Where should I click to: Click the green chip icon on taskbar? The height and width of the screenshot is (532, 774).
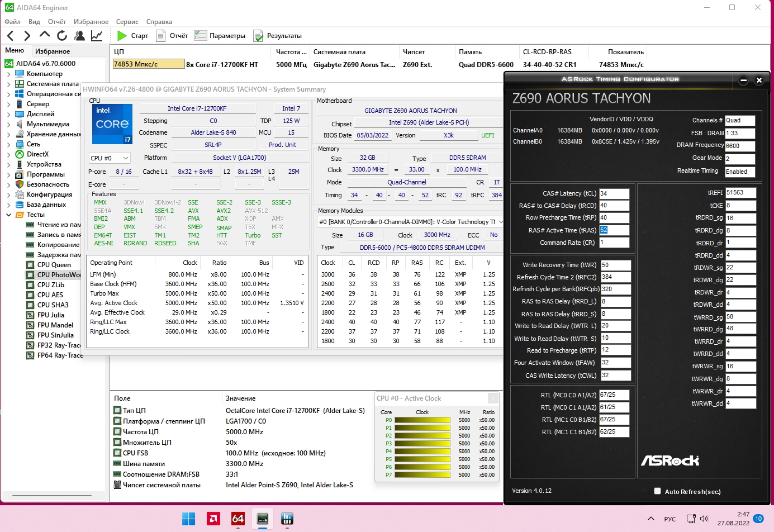263,519
